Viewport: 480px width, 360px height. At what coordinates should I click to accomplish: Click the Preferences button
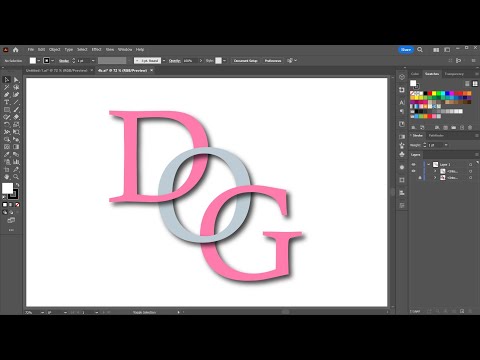tap(273, 61)
